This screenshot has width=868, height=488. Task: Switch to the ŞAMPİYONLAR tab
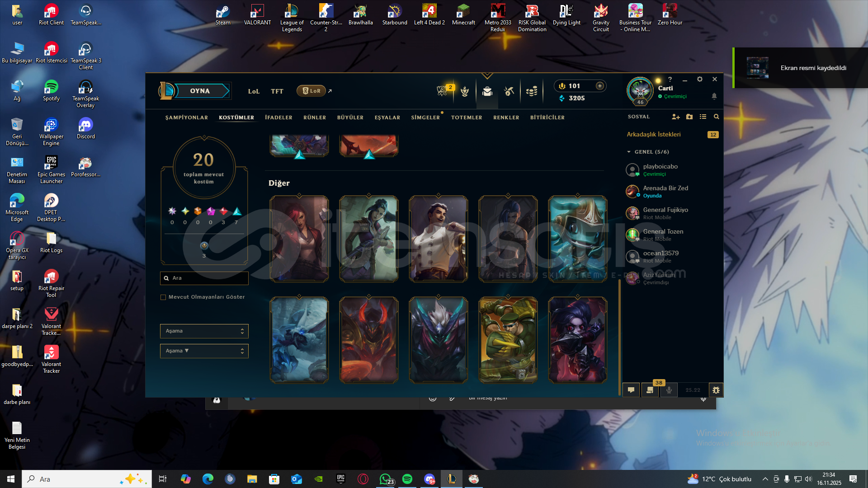[x=186, y=117]
